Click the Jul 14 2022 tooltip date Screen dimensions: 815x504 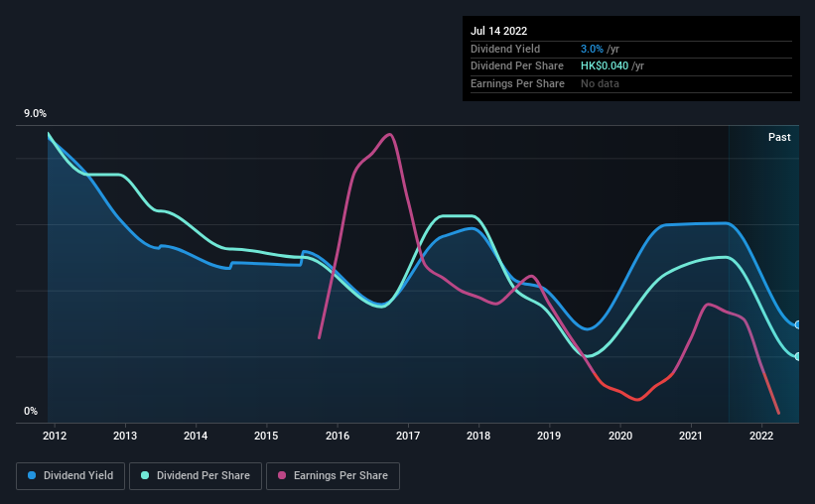(x=498, y=31)
